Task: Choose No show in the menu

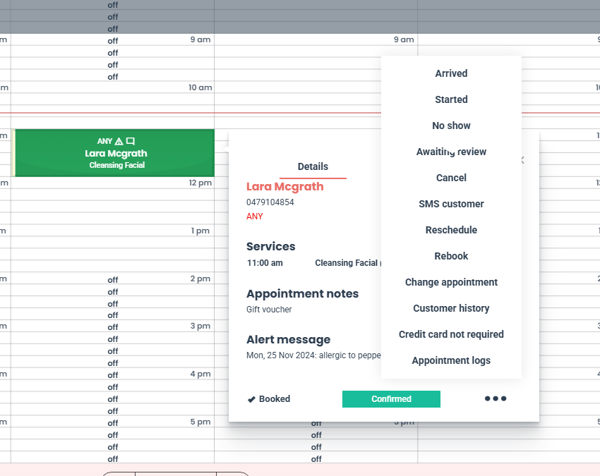Action: [451, 125]
